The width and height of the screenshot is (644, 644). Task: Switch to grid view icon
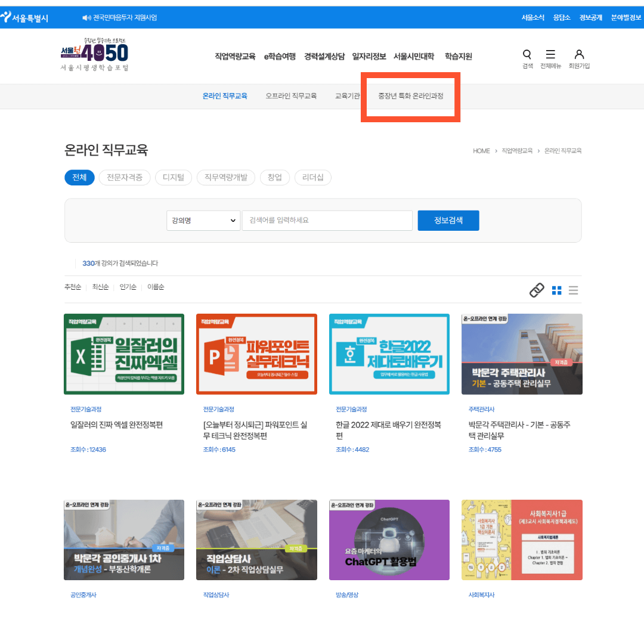(x=556, y=290)
